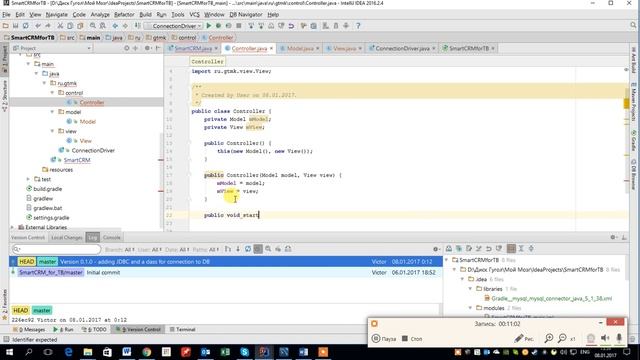Click the Stop square icon in main toolbar
The width and height of the screenshot is (640, 360).
(239, 26)
